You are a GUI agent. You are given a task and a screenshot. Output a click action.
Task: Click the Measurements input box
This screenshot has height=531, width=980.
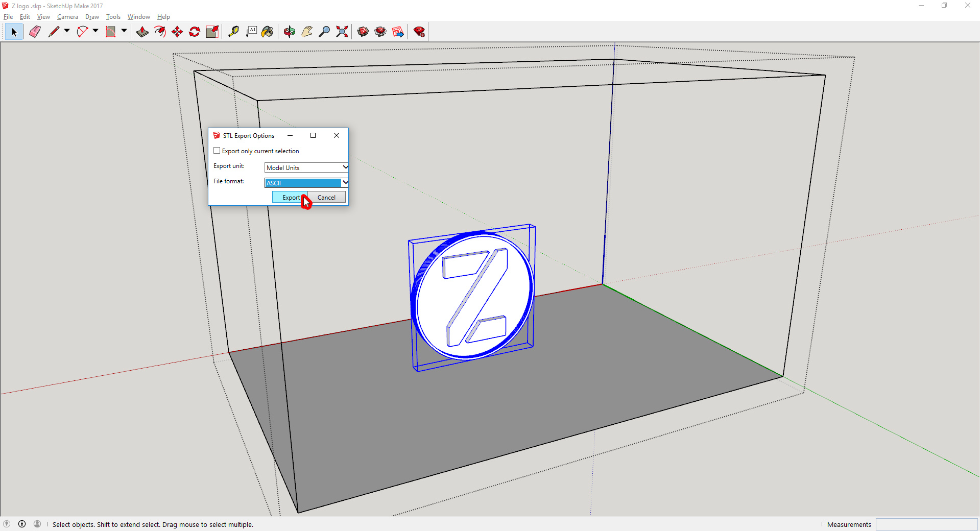tap(926, 524)
